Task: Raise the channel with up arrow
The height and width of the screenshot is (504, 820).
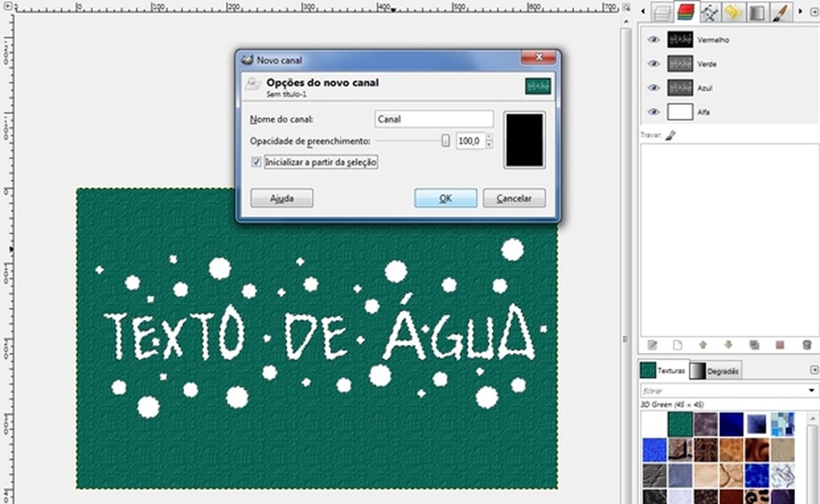Action: click(x=702, y=345)
